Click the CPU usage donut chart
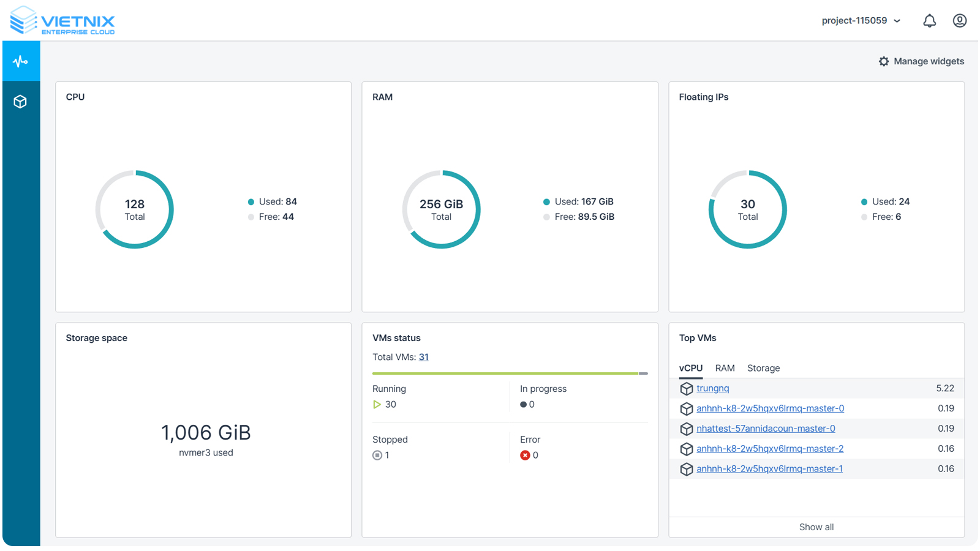The image size is (980, 551). point(135,209)
